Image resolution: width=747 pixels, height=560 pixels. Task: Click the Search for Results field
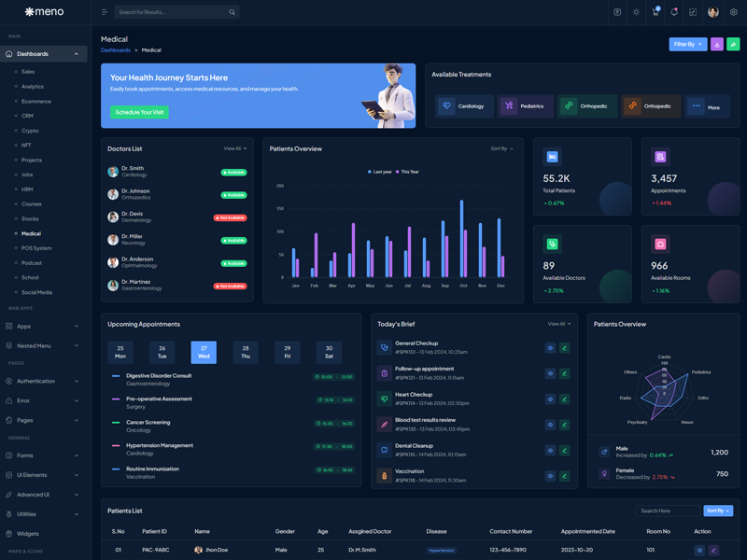173,12
